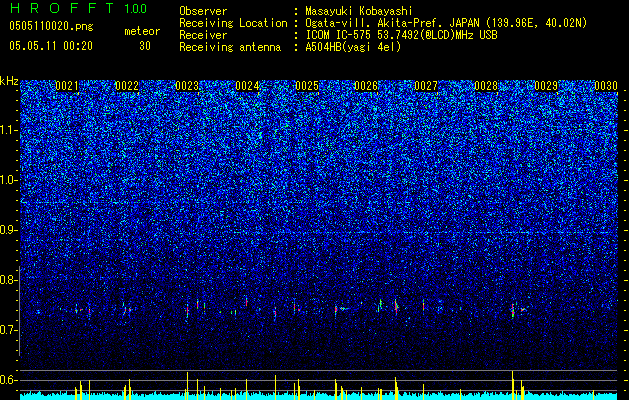Select the Ogata-vill. Akita-Pref. JAPAN location text
The height and width of the screenshot is (400, 629).
pos(446,23)
